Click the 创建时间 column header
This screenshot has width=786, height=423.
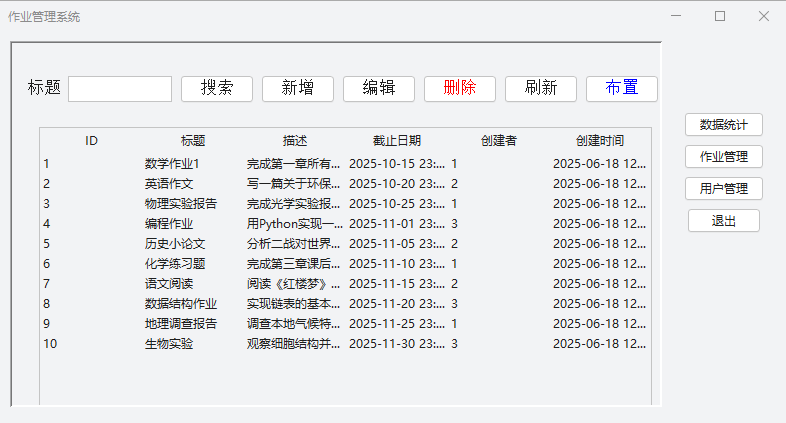point(600,141)
